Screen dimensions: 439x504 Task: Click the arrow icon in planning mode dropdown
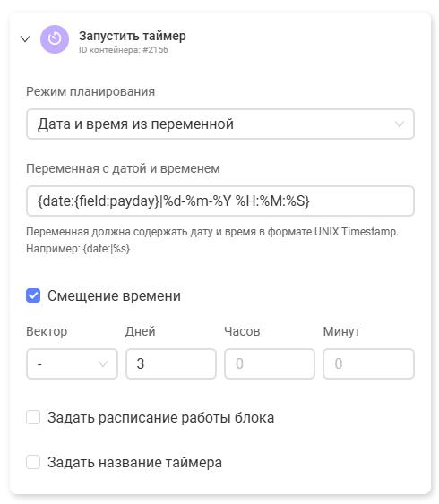400,124
